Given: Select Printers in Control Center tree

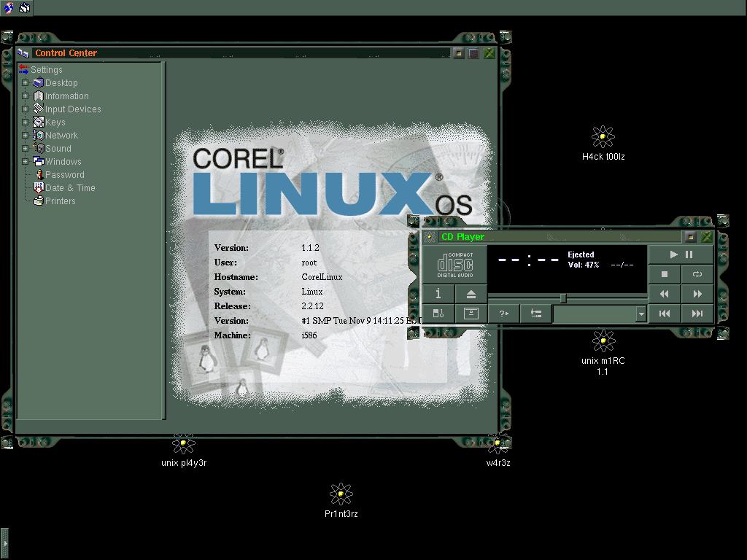Looking at the screenshot, I should pyautogui.click(x=60, y=201).
